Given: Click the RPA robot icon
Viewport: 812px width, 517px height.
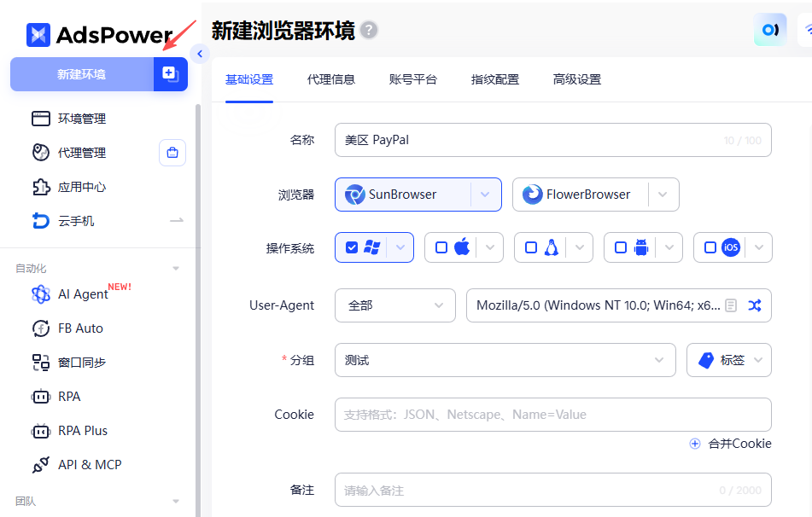Looking at the screenshot, I should tap(41, 397).
